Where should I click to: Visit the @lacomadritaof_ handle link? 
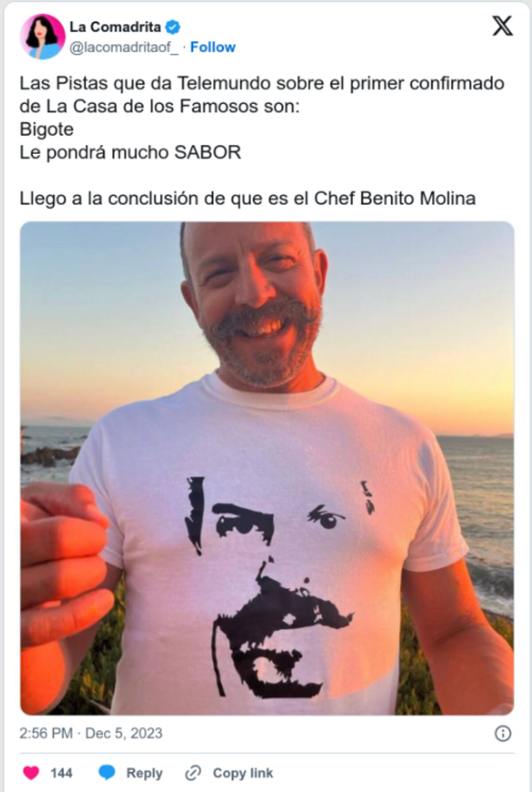click(124, 47)
